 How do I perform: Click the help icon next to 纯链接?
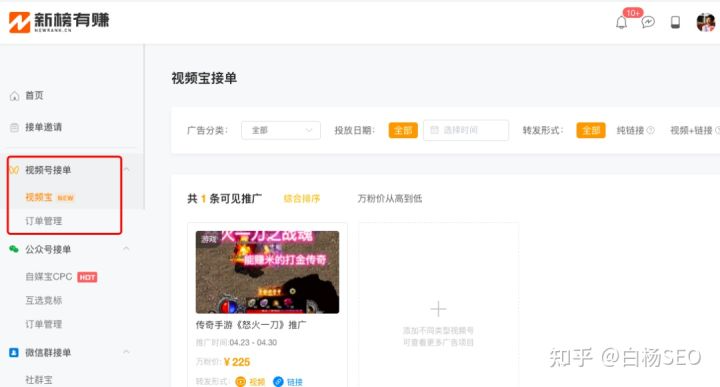pyautogui.click(x=650, y=130)
